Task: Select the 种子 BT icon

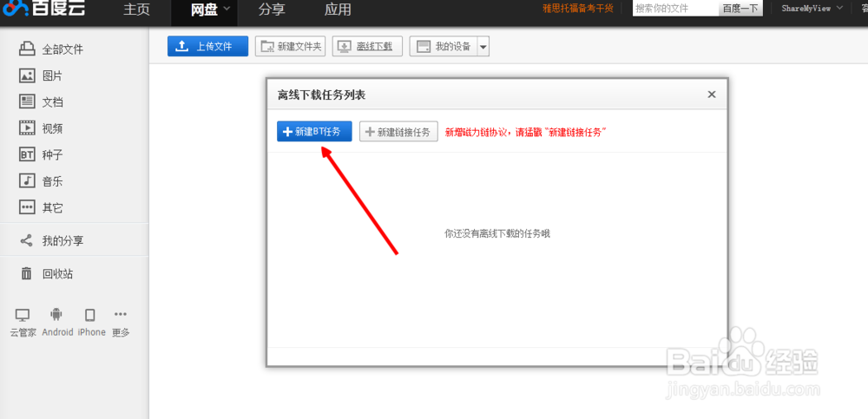Action: pos(27,154)
